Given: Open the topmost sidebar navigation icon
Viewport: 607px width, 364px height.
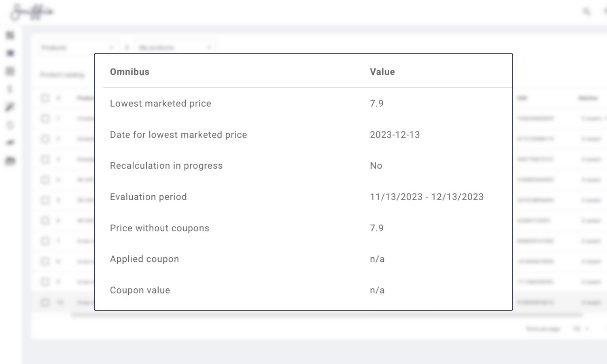Looking at the screenshot, I should (x=10, y=35).
